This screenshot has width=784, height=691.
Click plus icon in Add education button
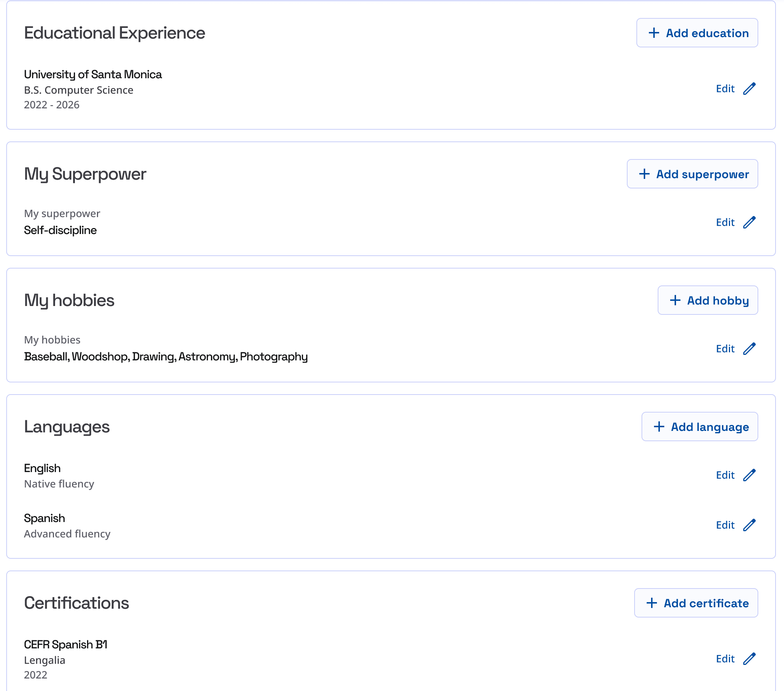point(654,33)
